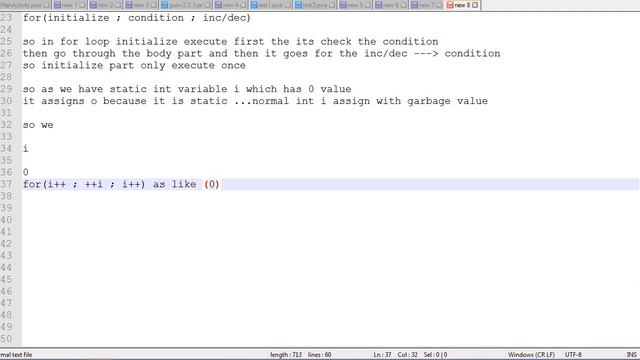Close the gson-2.2.3.jar tab
The height and width of the screenshot is (360, 640).
click(207, 5)
